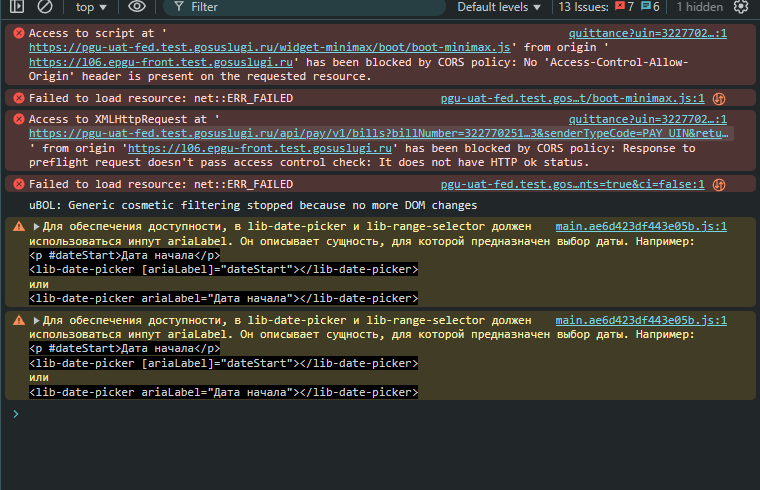The height and width of the screenshot is (490, 760).
Task: Open the top context selector dropdown
Action: [91, 7]
